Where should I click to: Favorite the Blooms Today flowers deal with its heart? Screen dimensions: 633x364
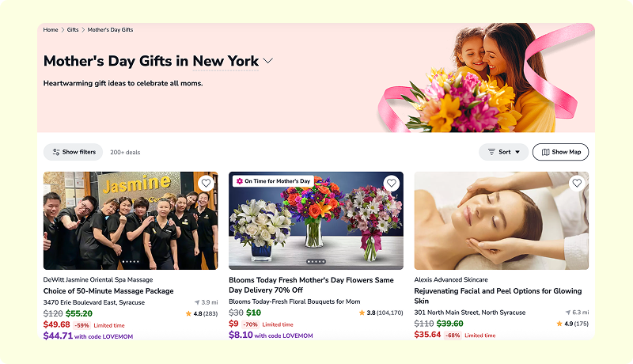pyautogui.click(x=391, y=183)
